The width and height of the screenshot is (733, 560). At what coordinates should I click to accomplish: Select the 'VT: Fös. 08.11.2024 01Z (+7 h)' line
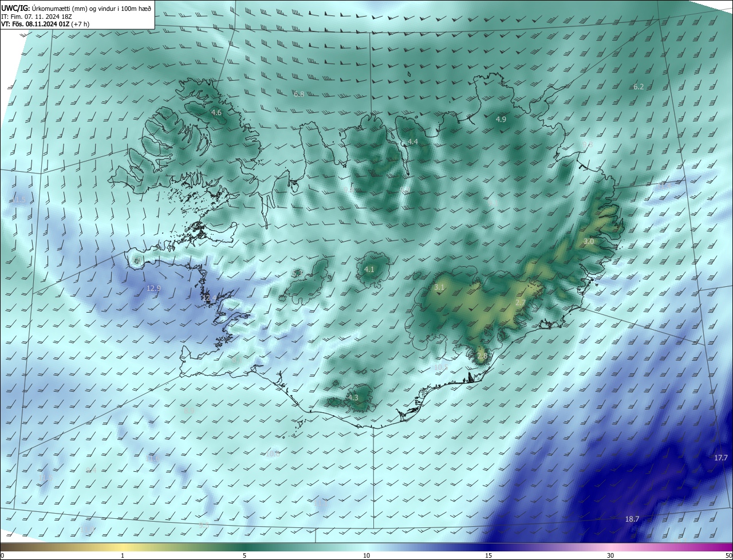(x=45, y=24)
